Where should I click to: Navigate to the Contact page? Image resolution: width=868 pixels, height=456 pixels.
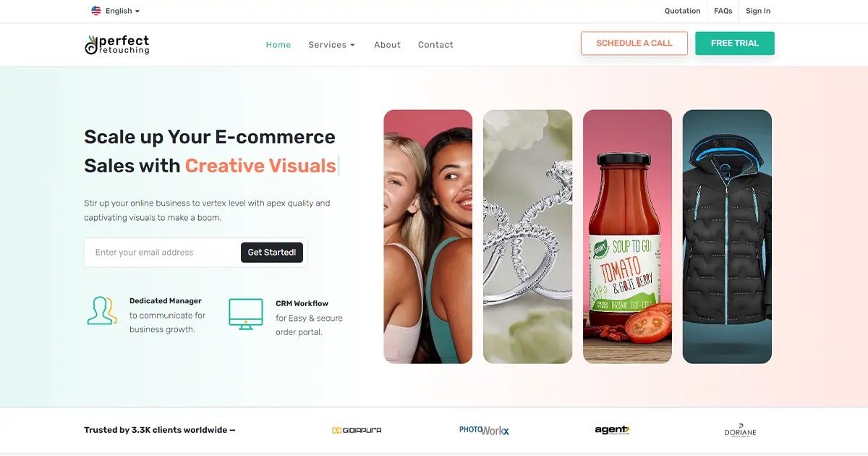pos(435,45)
